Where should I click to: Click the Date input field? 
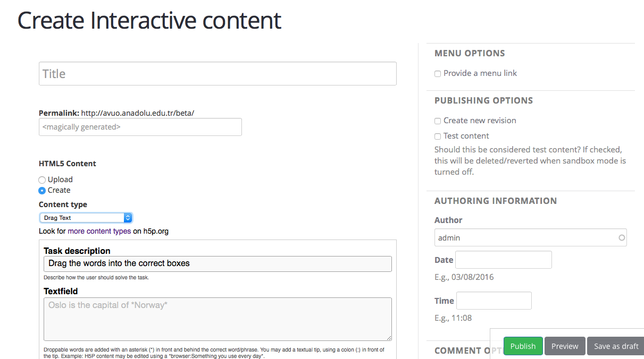click(x=504, y=260)
